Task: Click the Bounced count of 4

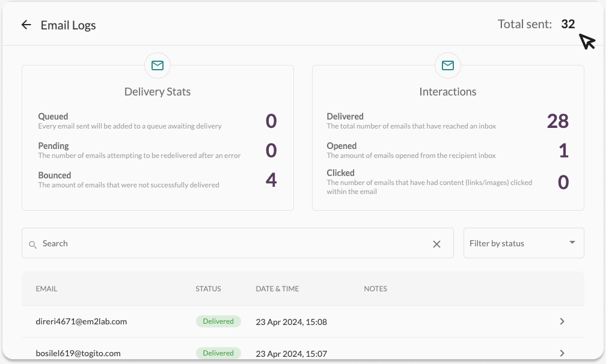Action: click(x=271, y=180)
